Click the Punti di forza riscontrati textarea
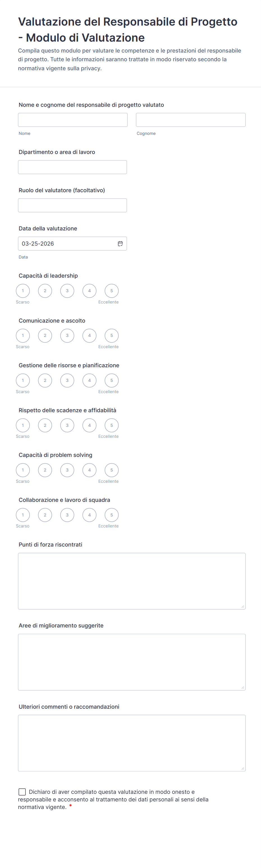This screenshot has width=261, height=868. 132,581
